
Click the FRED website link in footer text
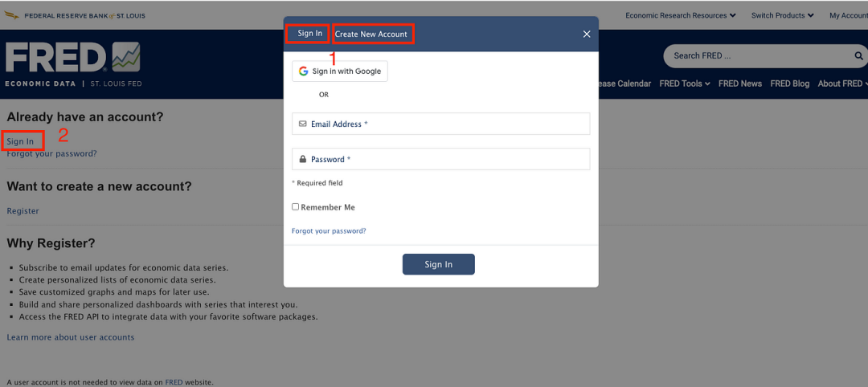174,382
